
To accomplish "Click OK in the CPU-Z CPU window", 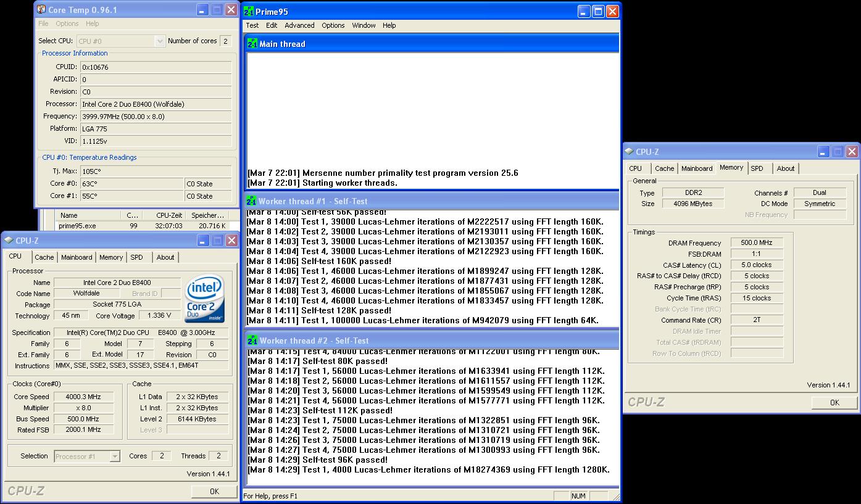I will click(214, 491).
